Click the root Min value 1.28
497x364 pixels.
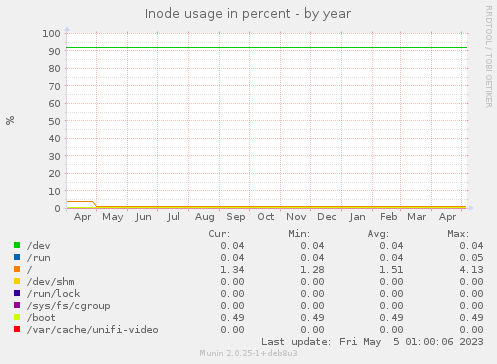click(312, 270)
